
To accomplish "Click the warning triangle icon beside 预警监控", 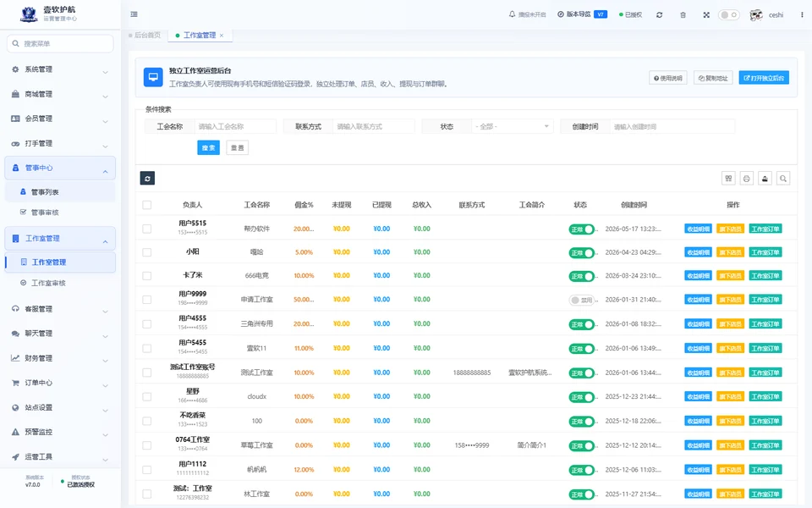I will pyautogui.click(x=15, y=432).
